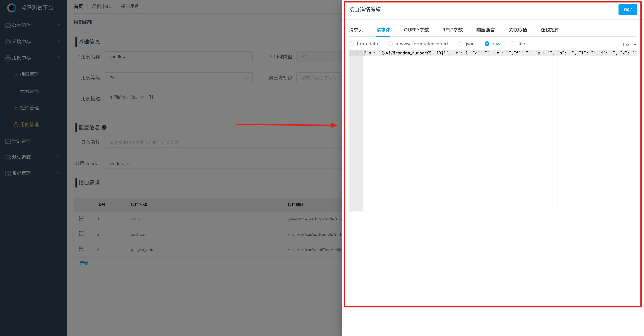The height and width of the screenshot is (336, 644).
Task: Select x-www-form-urlencoded radio option
Action: coord(390,44)
